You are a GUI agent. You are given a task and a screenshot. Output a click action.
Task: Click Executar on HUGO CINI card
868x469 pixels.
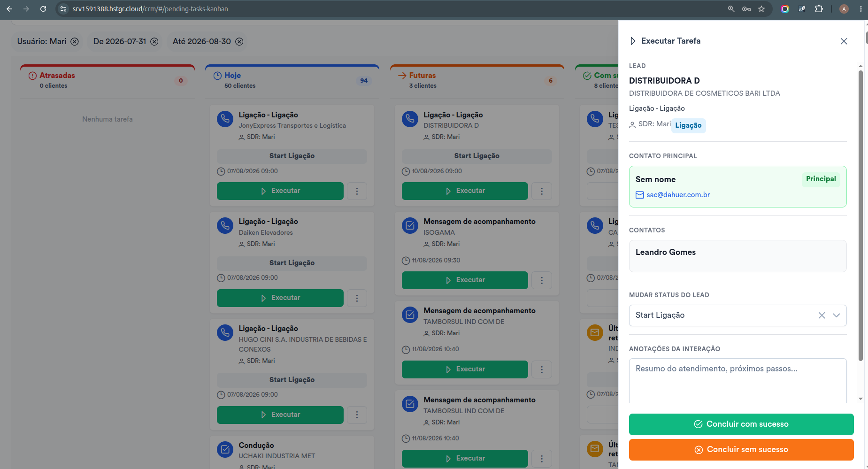(280, 415)
